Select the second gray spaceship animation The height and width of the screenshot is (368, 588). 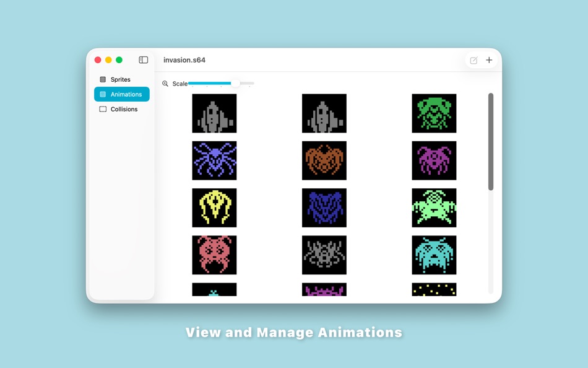click(x=324, y=113)
